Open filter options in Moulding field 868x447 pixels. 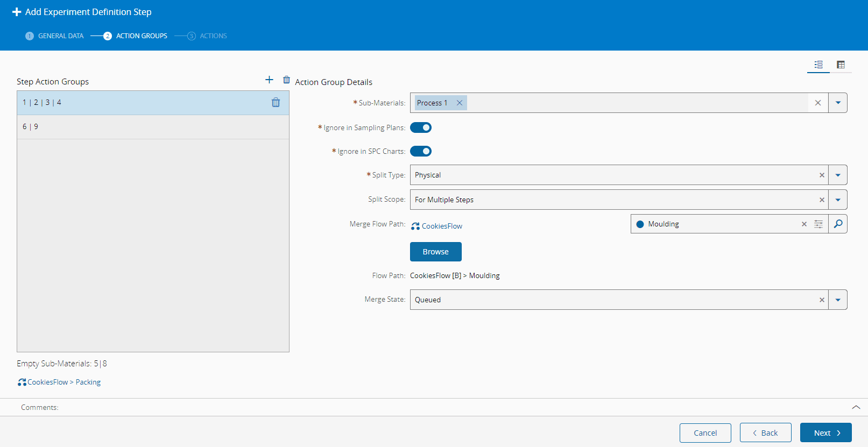click(x=818, y=224)
